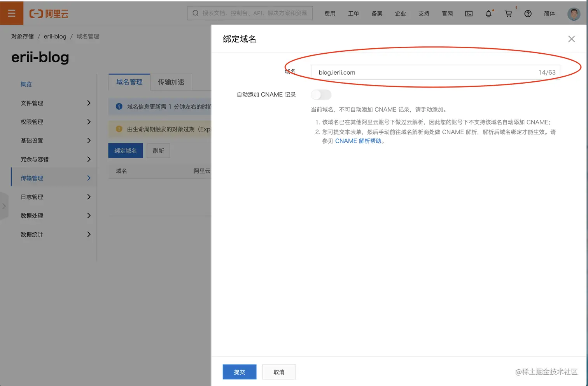
Task: Click the Alibaba Cloud logo
Action: [49, 14]
